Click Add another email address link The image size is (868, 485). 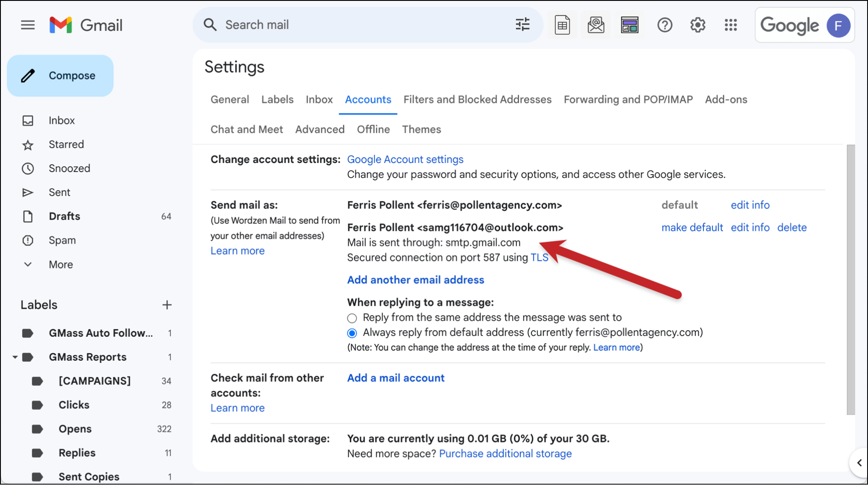pos(416,280)
